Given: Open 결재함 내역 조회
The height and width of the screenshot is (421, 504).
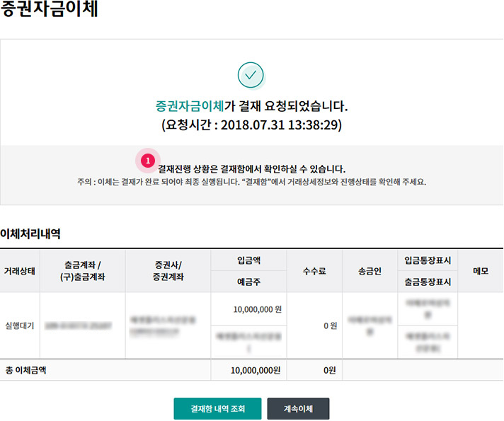Looking at the screenshot, I should point(217,408).
